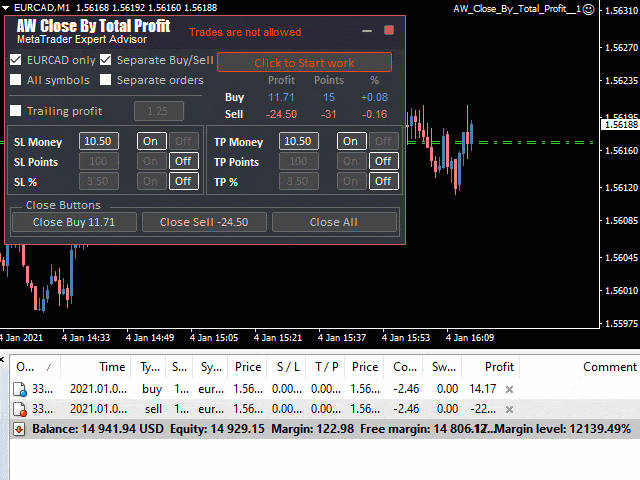Enable the All symbols checkbox
Viewport: 640px width, 480px height.
click(x=16, y=80)
